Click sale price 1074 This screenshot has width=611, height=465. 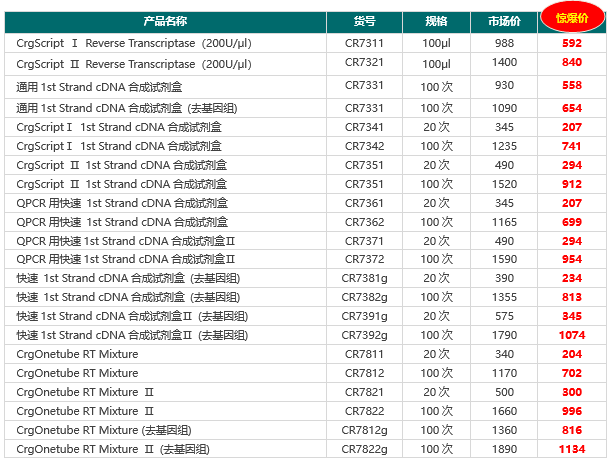(x=572, y=336)
